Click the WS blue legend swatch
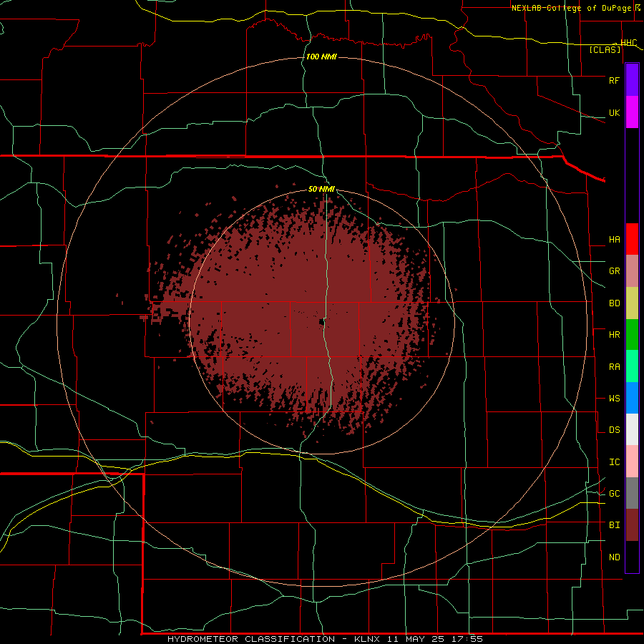644x644 pixels. tap(632, 398)
